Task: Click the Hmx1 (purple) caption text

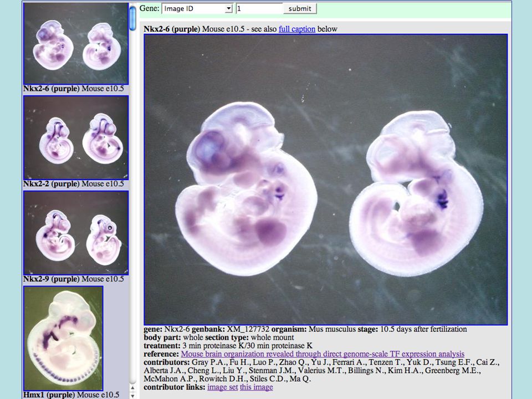Action: (49, 395)
